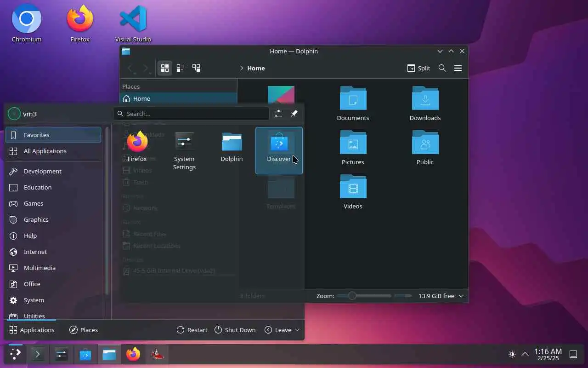588x368 pixels.
Task: Open search in Dolphin toolbar
Action: pos(442,68)
